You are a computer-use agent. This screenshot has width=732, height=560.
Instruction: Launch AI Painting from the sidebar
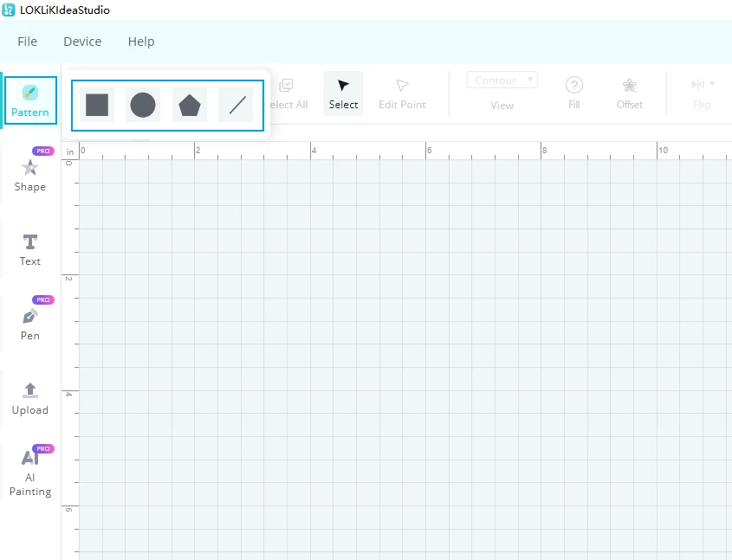click(x=30, y=472)
